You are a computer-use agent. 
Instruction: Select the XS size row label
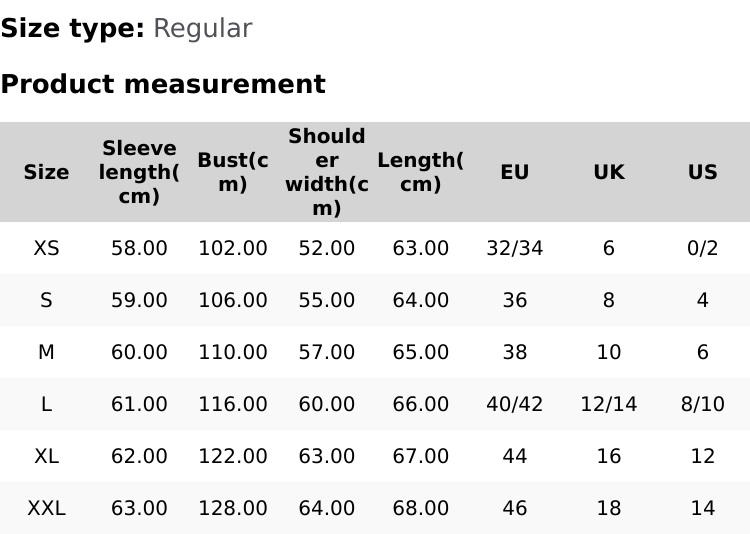(46, 248)
